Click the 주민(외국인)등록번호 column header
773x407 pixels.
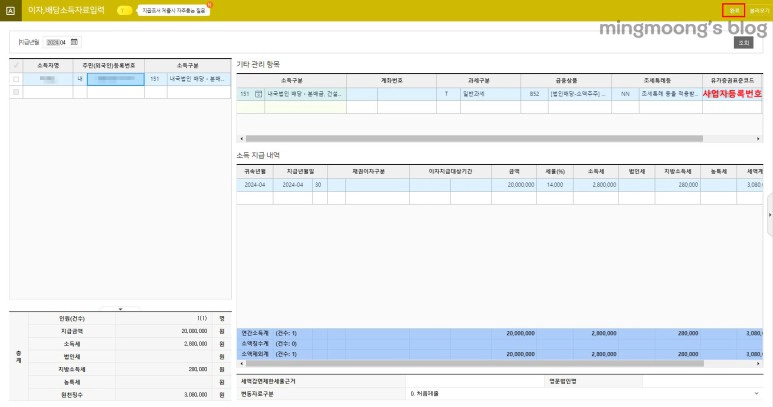tap(109, 66)
